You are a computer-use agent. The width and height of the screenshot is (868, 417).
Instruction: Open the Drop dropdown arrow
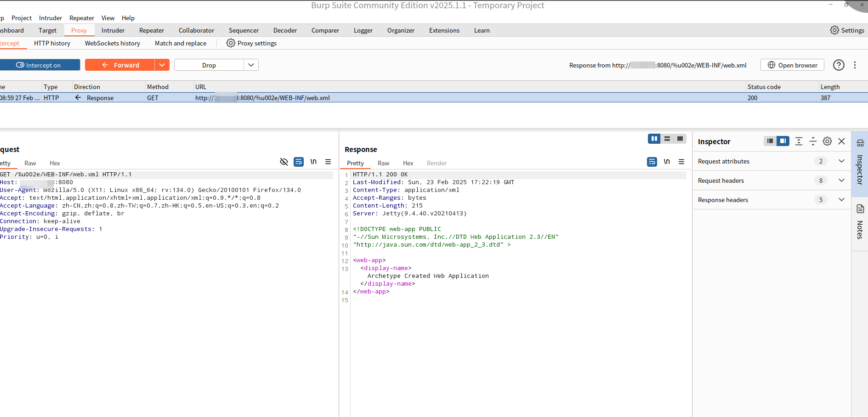pos(251,65)
